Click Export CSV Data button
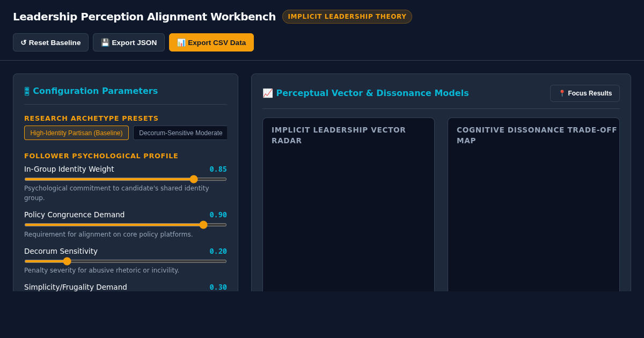Image resolution: width=644 pixels, height=338 pixels. pyautogui.click(x=211, y=42)
